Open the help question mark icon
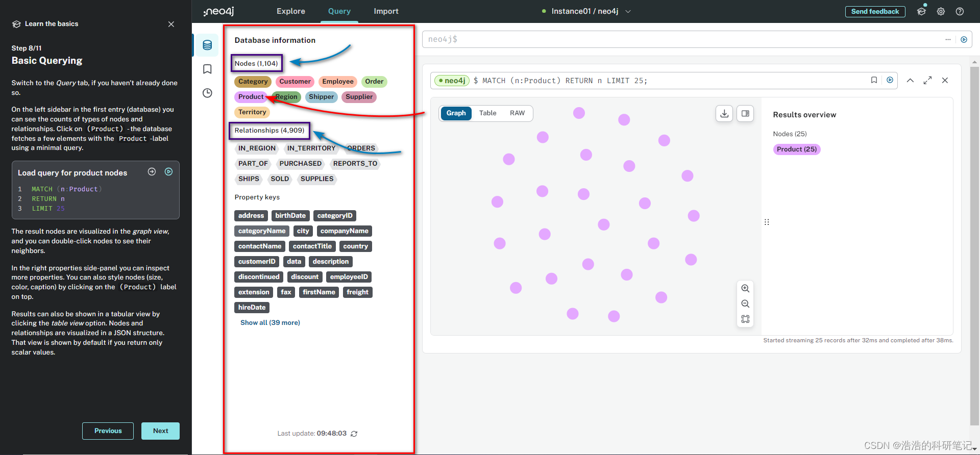 (960, 11)
